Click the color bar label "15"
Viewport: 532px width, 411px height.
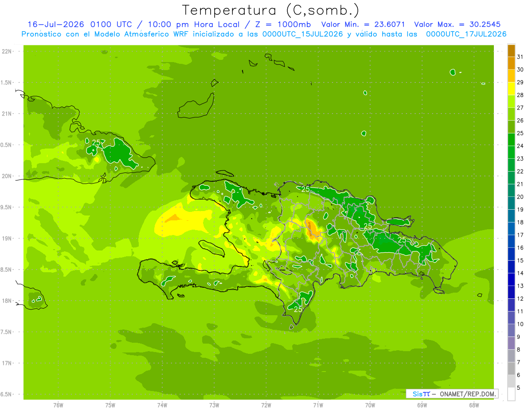point(520,261)
